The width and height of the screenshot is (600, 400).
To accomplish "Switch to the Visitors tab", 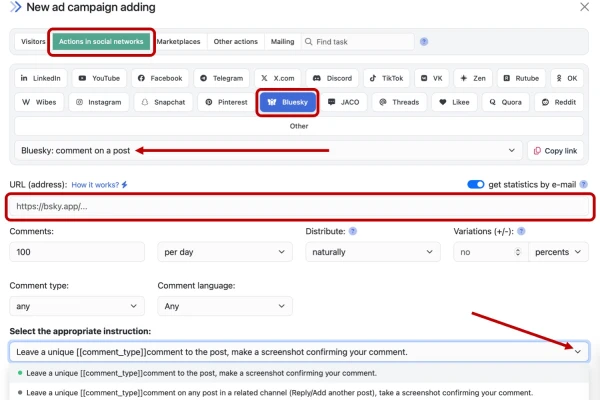I will [33, 42].
